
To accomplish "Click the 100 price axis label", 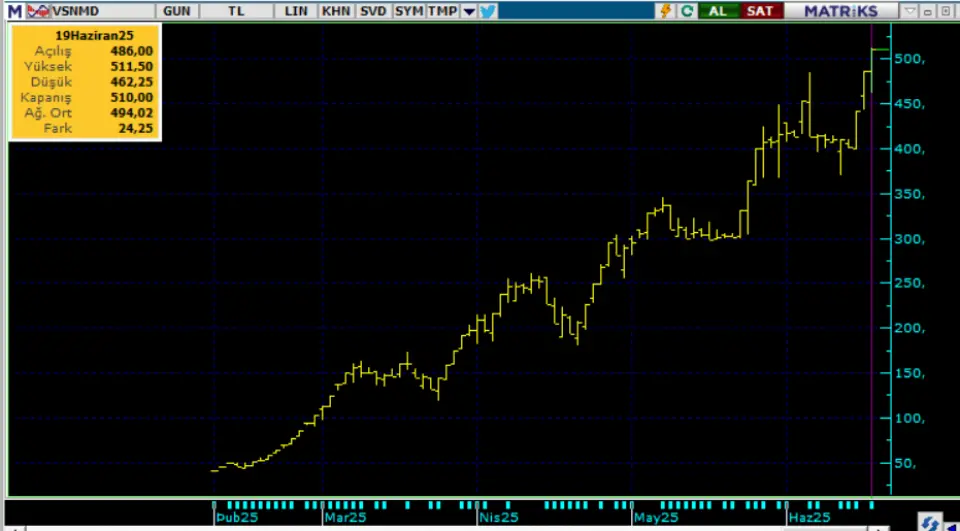I will click(909, 418).
